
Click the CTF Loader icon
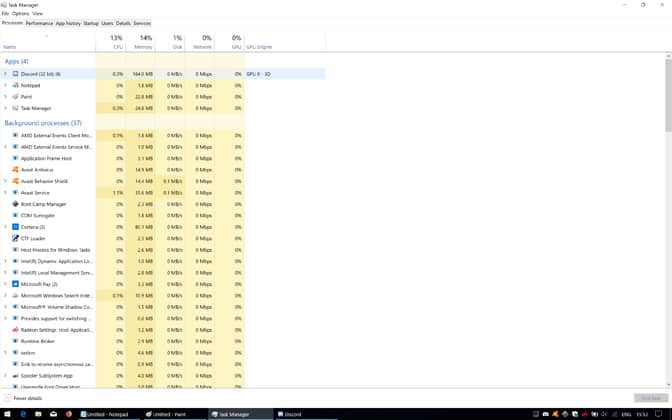point(15,238)
